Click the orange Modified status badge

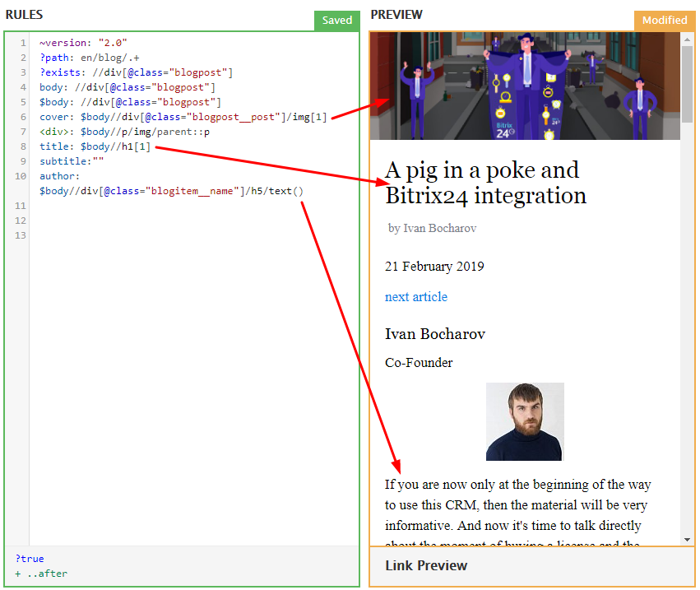coord(665,21)
